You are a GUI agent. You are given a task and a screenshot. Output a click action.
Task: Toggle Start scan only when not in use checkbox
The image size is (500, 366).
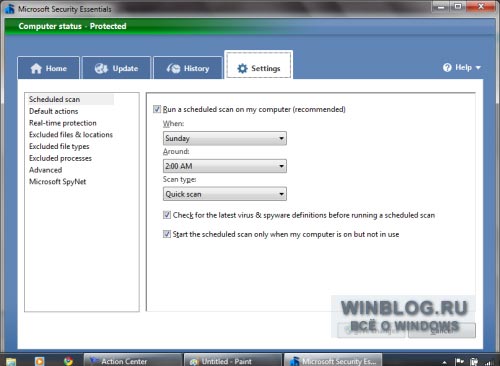click(x=167, y=234)
